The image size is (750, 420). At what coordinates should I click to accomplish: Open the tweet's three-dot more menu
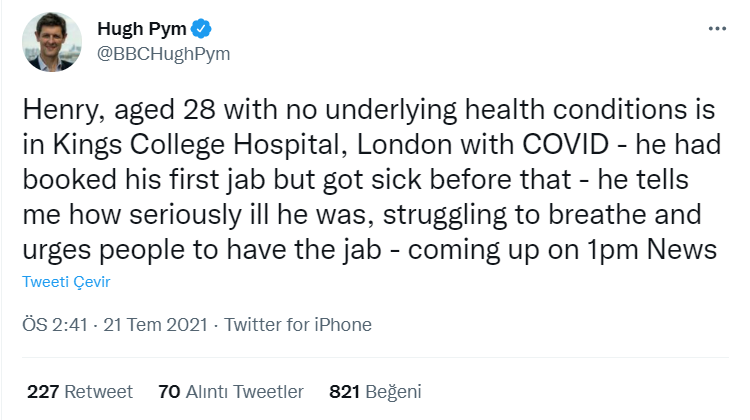716,29
